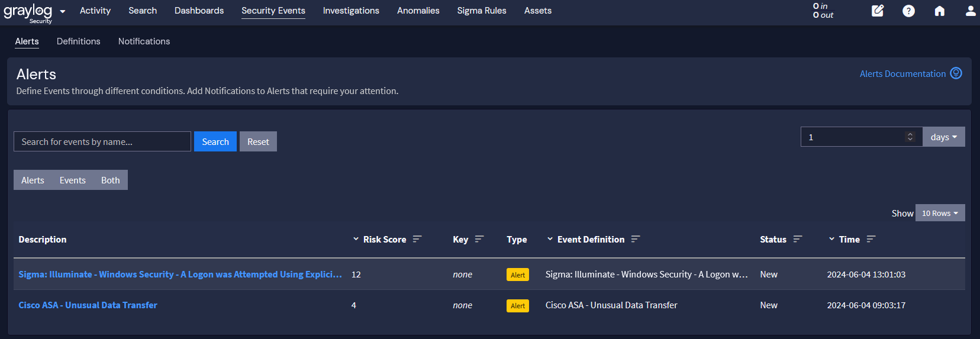The width and height of the screenshot is (980, 339).
Task: Go to the home page icon
Action: 939,11
